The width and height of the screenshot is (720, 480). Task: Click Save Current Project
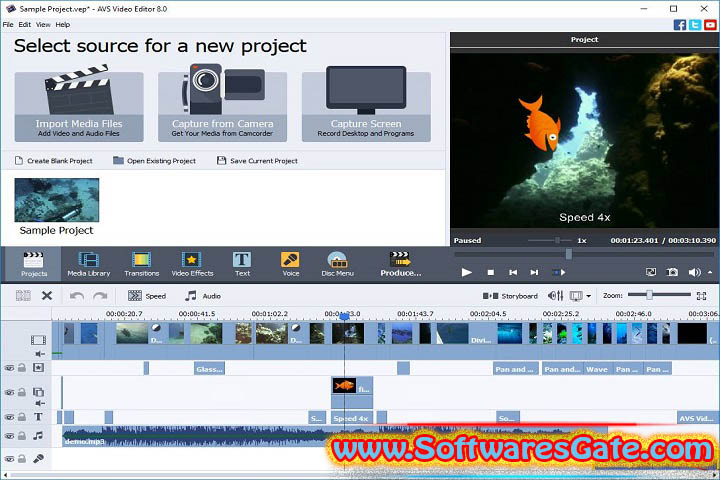pyautogui.click(x=258, y=161)
